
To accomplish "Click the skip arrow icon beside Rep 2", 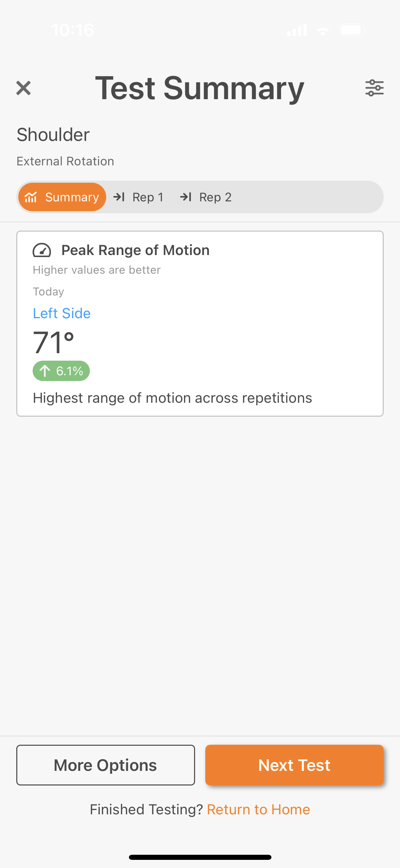I will point(186,197).
